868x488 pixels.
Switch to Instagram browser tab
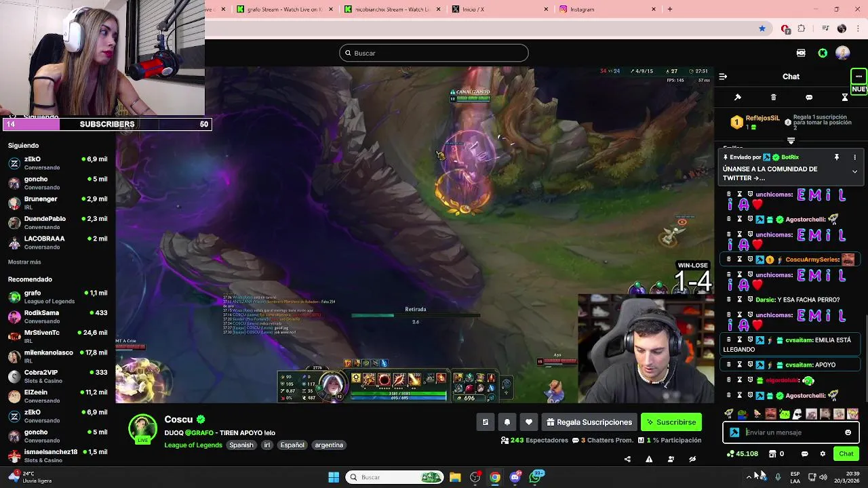tap(607, 9)
